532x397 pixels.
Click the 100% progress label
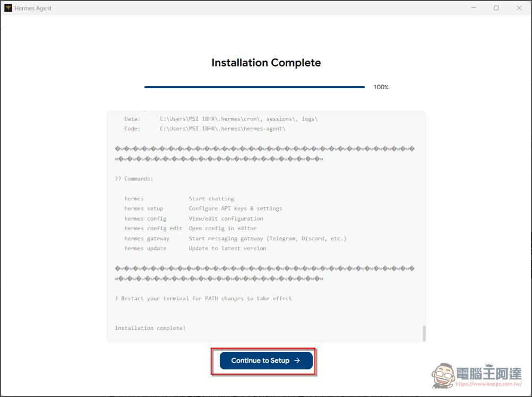[381, 87]
